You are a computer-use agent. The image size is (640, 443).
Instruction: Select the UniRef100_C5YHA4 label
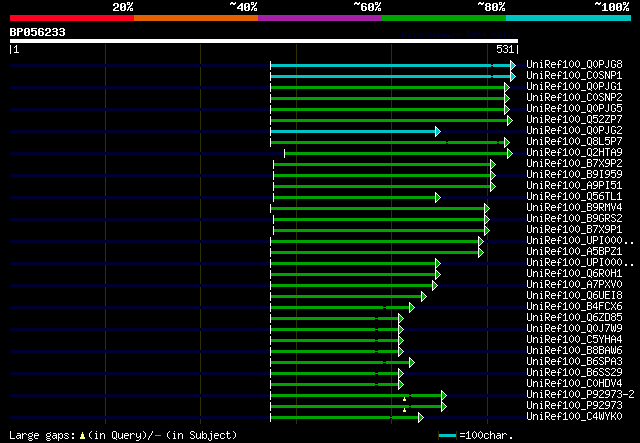click(574, 340)
